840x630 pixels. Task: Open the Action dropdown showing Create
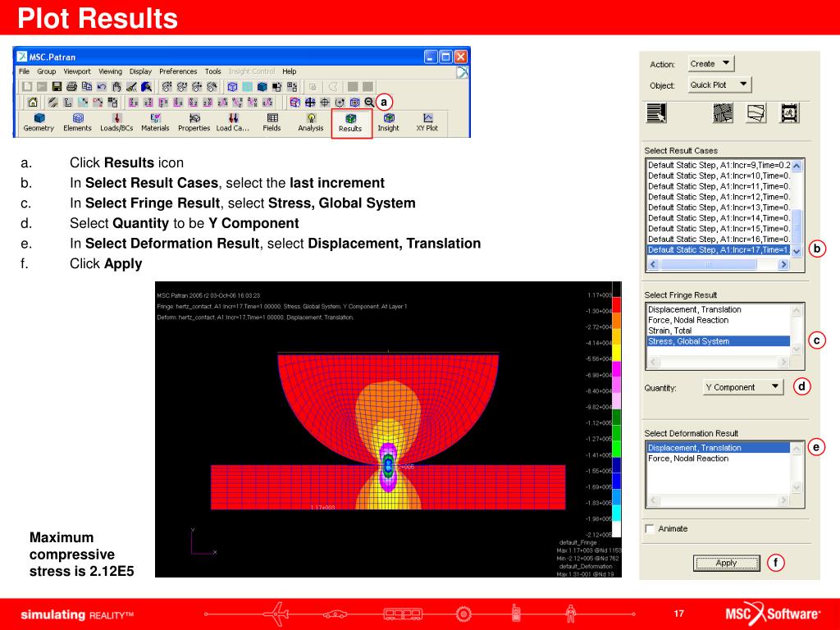coord(710,63)
